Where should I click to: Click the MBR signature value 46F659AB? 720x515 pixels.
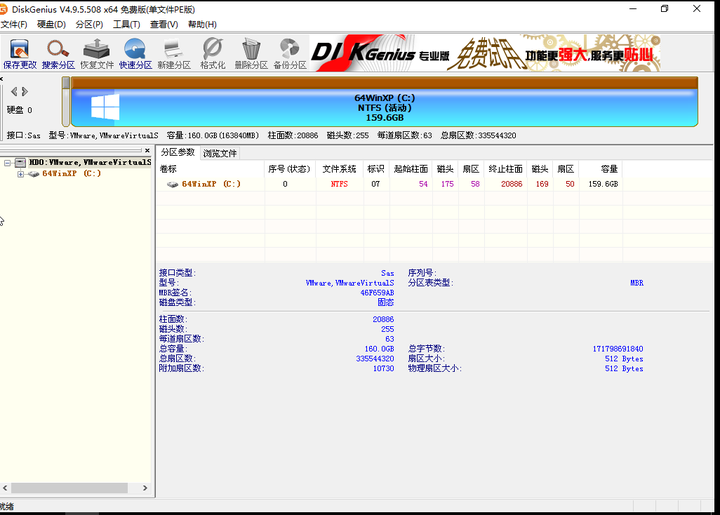tap(377, 293)
